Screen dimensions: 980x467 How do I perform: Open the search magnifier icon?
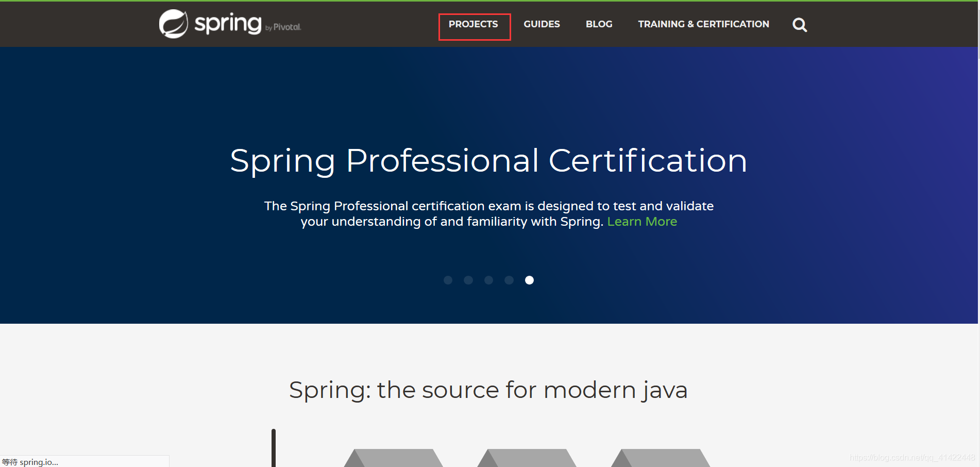point(800,25)
